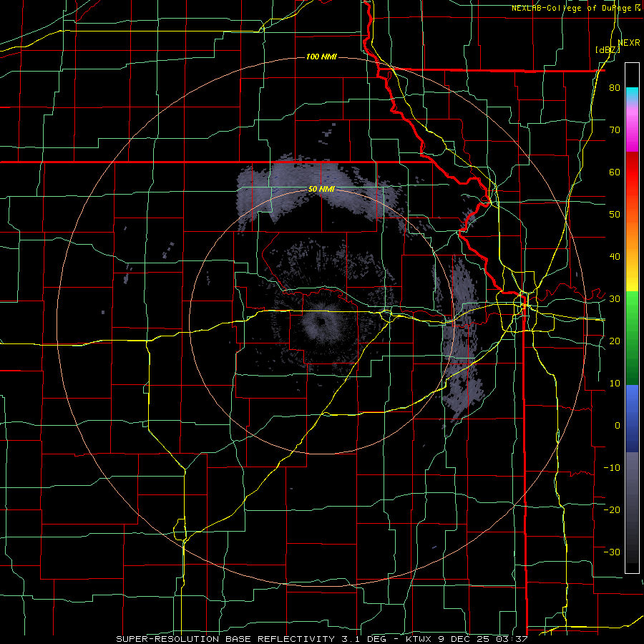644x644 pixels.
Task: Click the 40 value on the dBZ scale
Action: (x=615, y=257)
